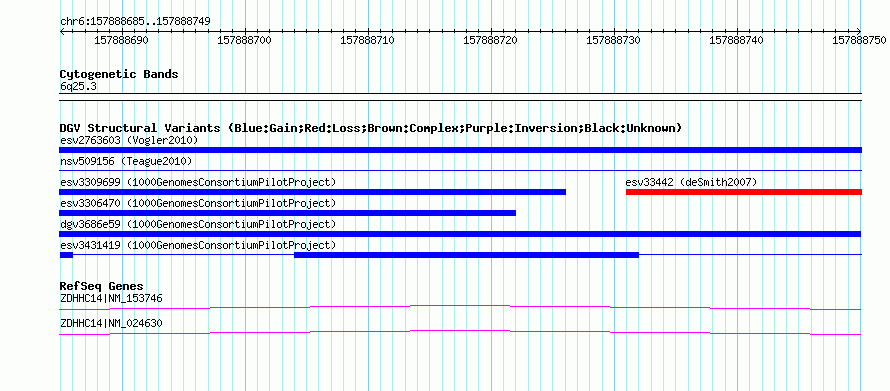Open gene label ZDHHC14|NM_153746
Viewport: 890px width, 391px height.
tap(111, 298)
